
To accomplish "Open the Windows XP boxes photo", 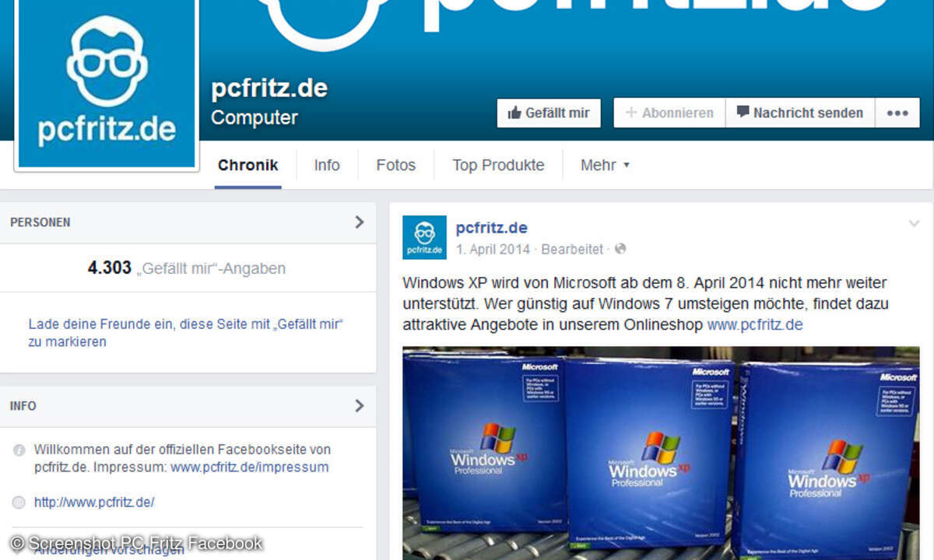I will pos(661,453).
